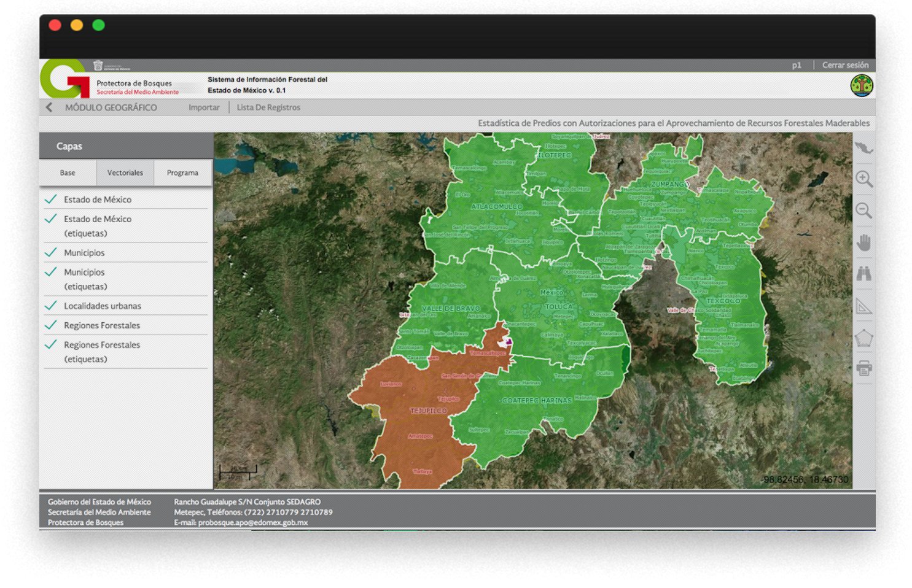Image resolution: width=912 pixels, height=588 pixels.
Task: Click the Mexico map full-extent icon
Action: coord(863,149)
